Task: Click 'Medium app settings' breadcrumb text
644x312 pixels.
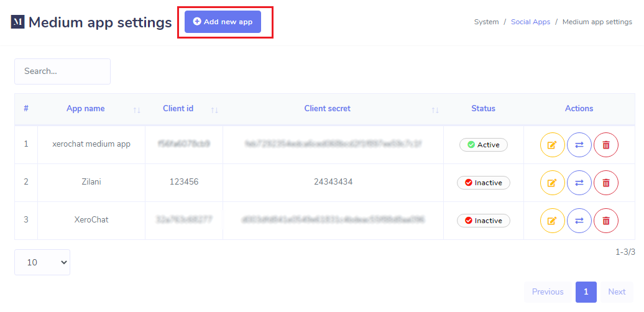Action: click(597, 22)
